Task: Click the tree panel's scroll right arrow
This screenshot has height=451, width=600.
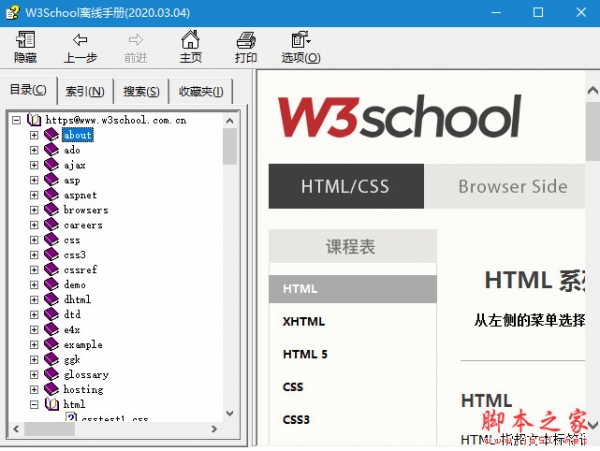Action: 214,429
